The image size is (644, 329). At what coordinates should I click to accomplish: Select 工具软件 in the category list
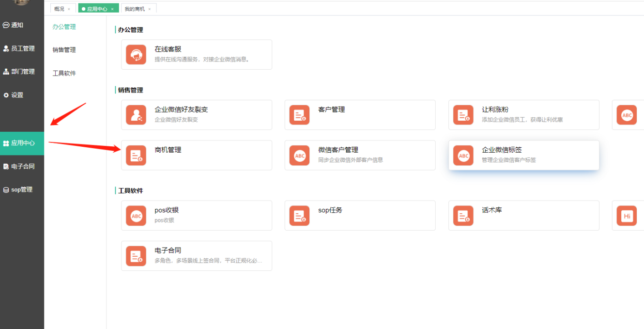64,73
